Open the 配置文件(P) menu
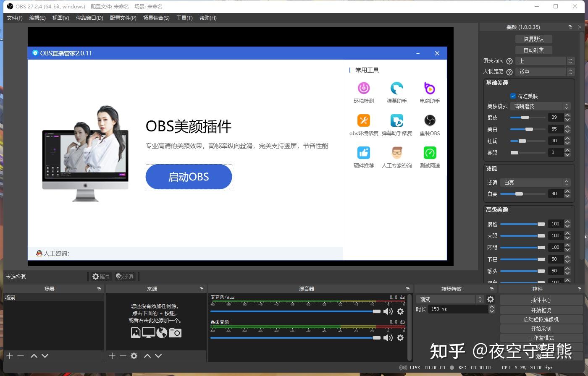 123,18
